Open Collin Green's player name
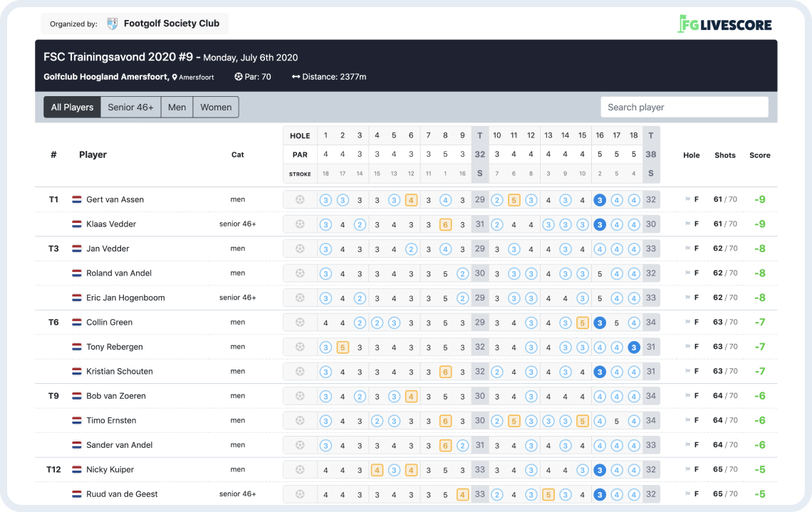This screenshot has width=812, height=512. 109,323
